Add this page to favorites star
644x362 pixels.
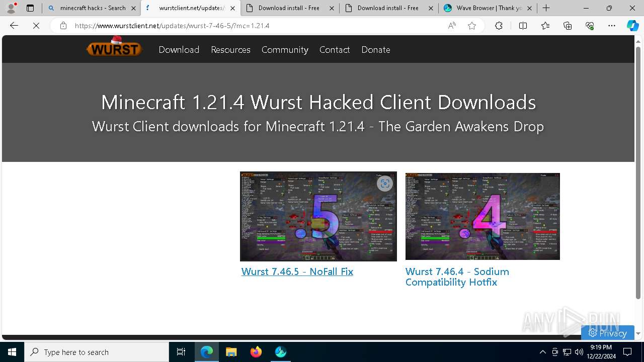pos(472,26)
